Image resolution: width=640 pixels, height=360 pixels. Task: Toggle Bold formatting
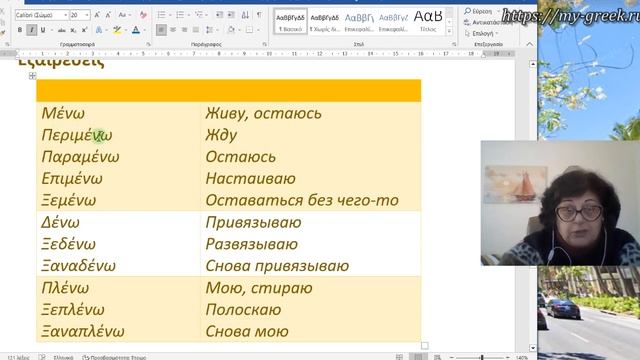pyautogui.click(x=20, y=30)
